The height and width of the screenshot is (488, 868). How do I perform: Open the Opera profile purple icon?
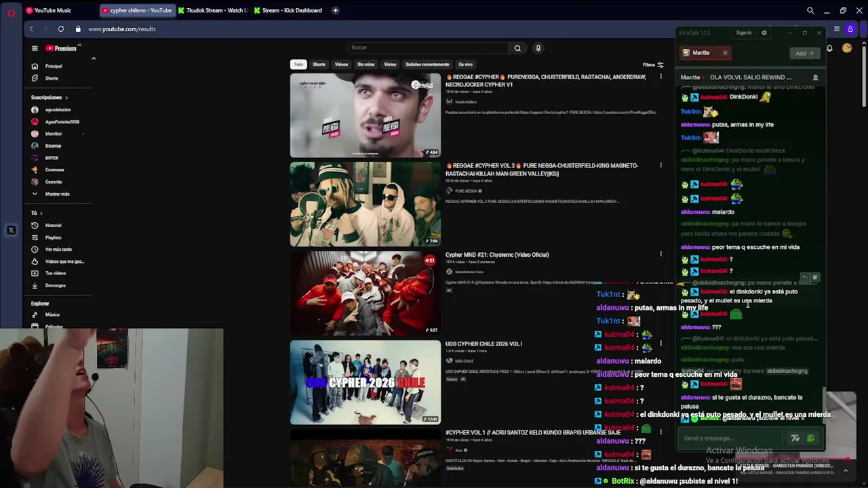pos(850,29)
